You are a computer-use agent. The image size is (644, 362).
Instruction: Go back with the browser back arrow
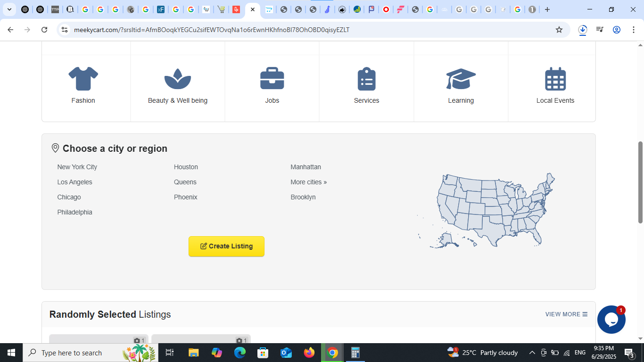pos(10,30)
